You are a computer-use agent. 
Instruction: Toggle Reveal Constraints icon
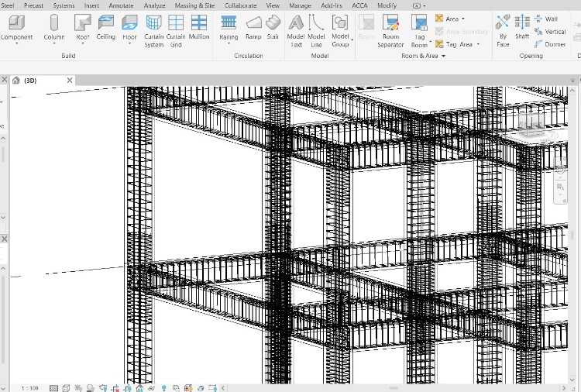tap(212, 388)
